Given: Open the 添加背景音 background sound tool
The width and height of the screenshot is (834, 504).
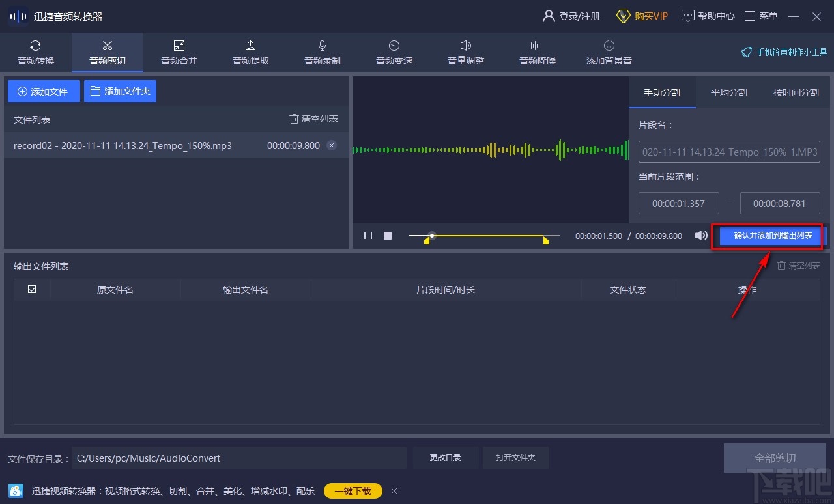Looking at the screenshot, I should coord(608,52).
